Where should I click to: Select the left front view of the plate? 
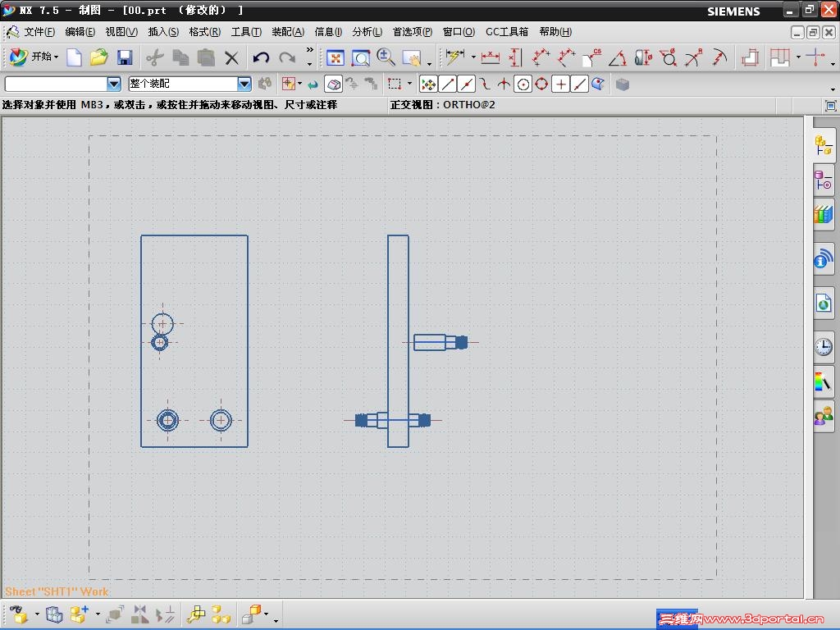click(194, 340)
